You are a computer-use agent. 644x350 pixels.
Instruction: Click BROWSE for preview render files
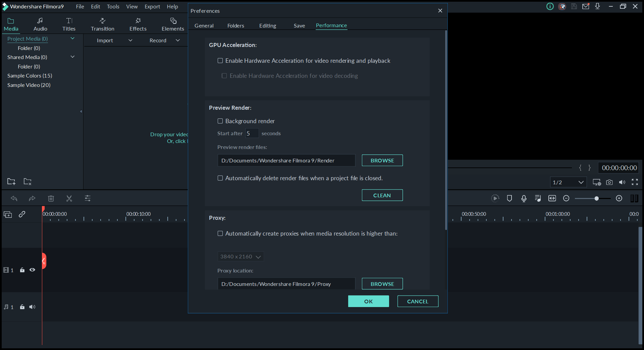coord(382,160)
